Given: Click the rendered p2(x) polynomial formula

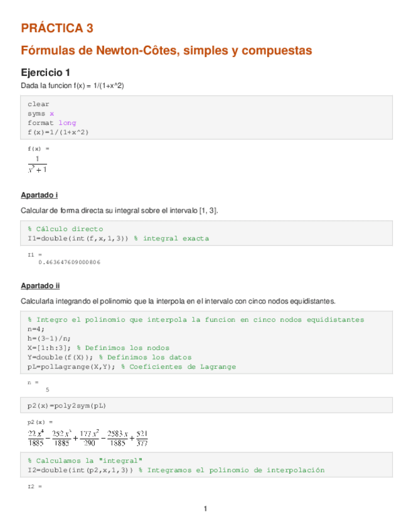Looking at the screenshot, I should point(88,437).
